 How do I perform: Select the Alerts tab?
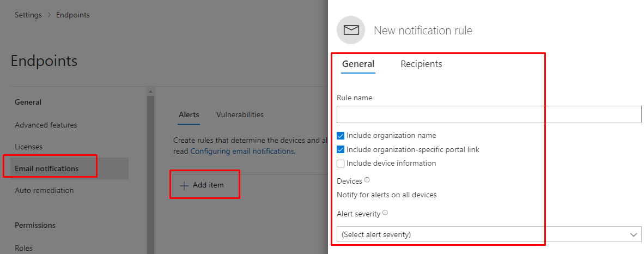(189, 114)
